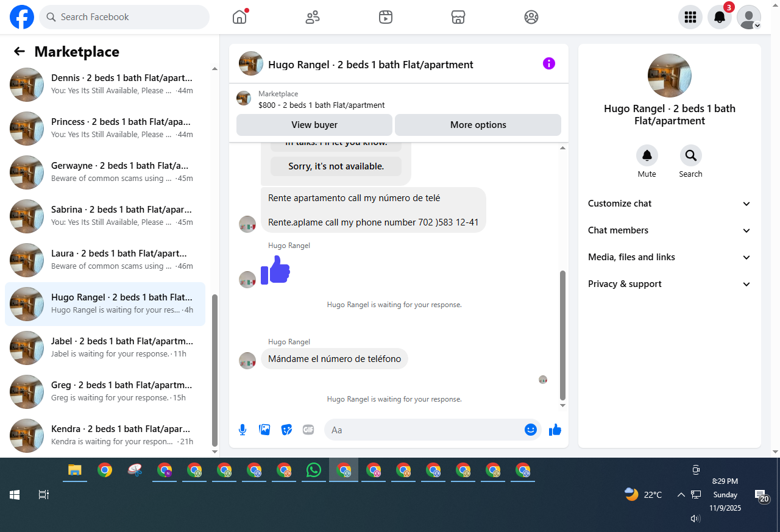This screenshot has width=780, height=532.
Task: Open the Friends icon in top navigation
Action: pyautogui.click(x=313, y=17)
